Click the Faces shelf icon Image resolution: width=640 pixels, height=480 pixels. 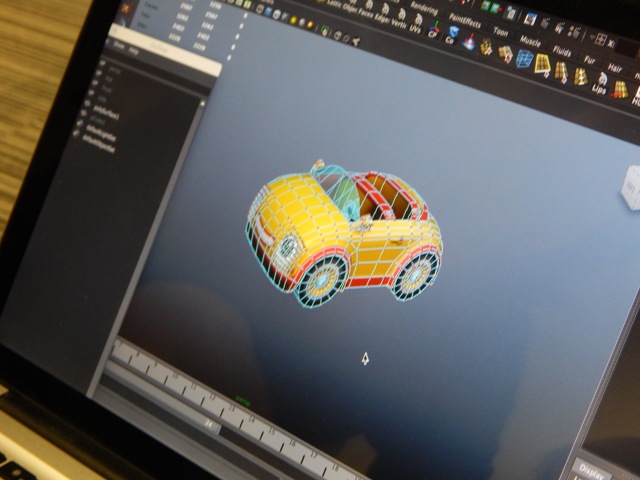pyautogui.click(x=369, y=9)
